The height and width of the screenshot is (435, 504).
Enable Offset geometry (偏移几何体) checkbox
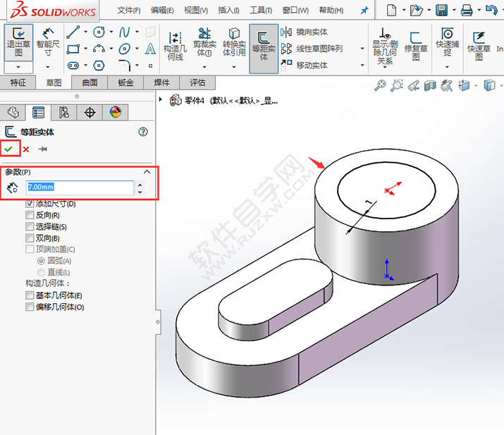coord(30,307)
